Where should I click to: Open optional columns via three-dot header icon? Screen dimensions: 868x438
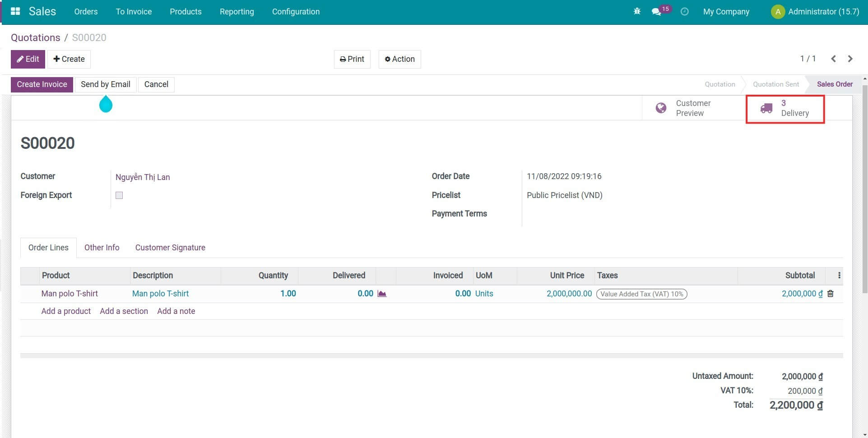pos(839,275)
